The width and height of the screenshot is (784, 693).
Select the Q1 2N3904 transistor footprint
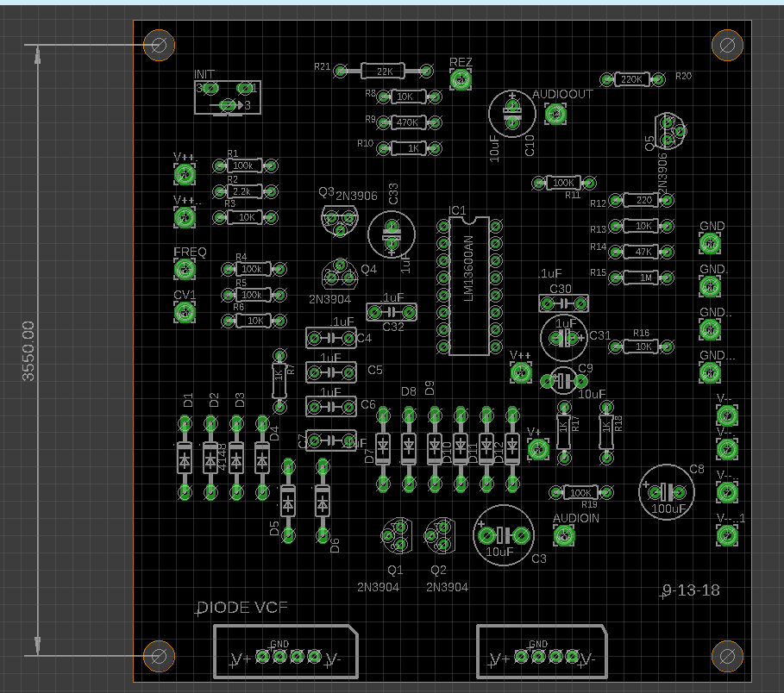pyautogui.click(x=397, y=535)
